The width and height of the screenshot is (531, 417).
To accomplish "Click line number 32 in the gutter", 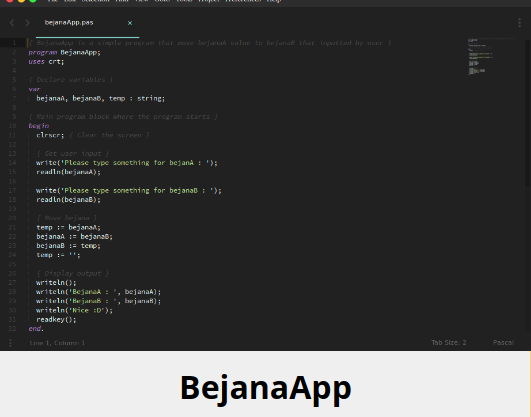I will (12, 329).
